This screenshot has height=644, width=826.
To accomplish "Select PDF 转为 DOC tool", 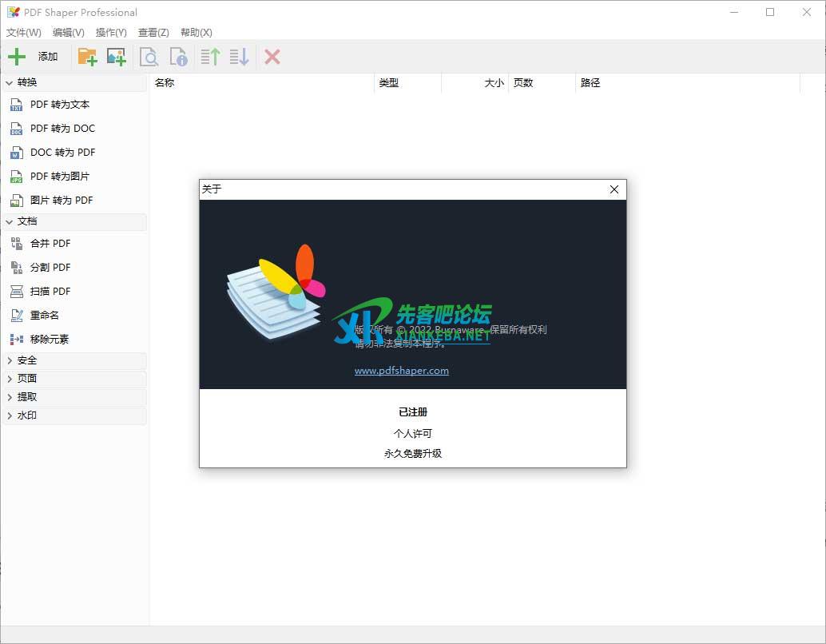I will [x=62, y=129].
